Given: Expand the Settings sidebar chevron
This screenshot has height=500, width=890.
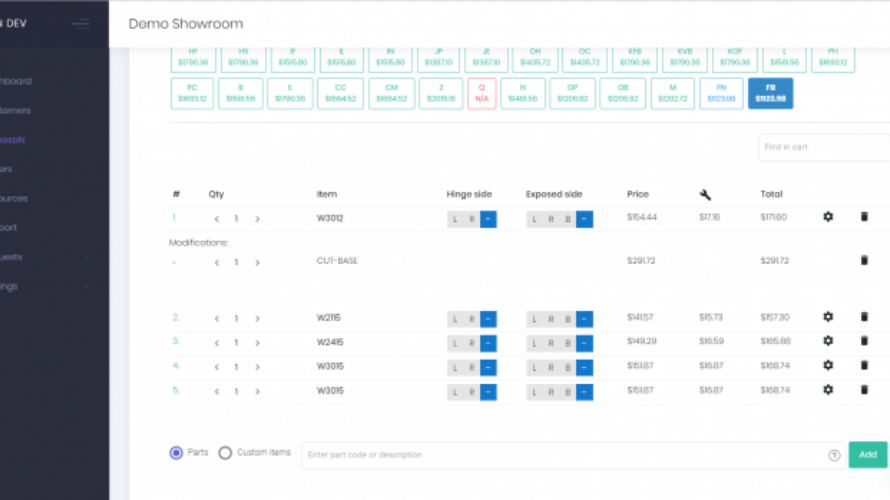Looking at the screenshot, I should pyautogui.click(x=87, y=287).
